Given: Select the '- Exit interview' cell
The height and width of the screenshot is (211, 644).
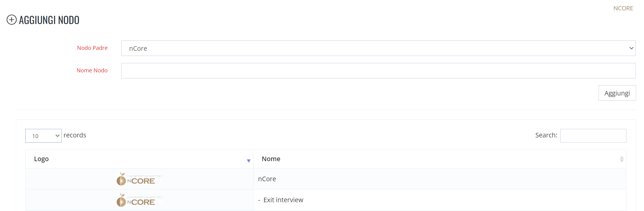Looking at the screenshot, I should point(440,200).
